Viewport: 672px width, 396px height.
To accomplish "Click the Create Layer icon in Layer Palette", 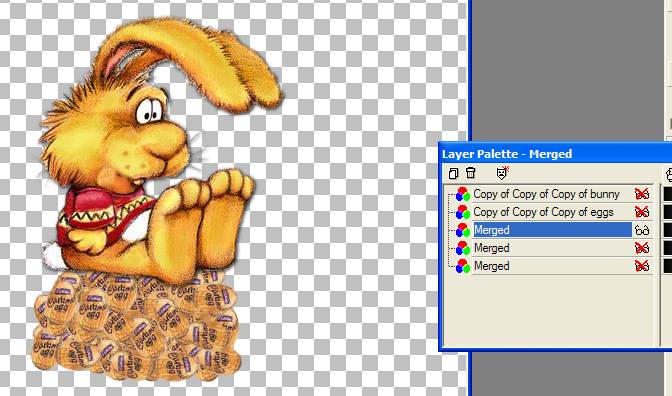I will [x=453, y=173].
